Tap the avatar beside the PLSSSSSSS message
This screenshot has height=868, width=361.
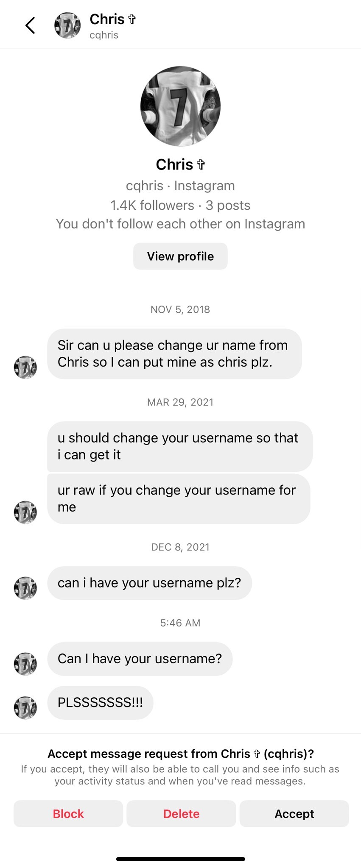[x=25, y=707]
